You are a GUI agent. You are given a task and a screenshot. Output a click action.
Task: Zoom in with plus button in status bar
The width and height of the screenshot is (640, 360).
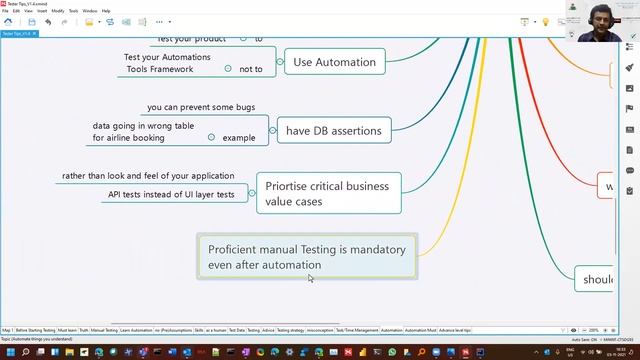coord(605,330)
